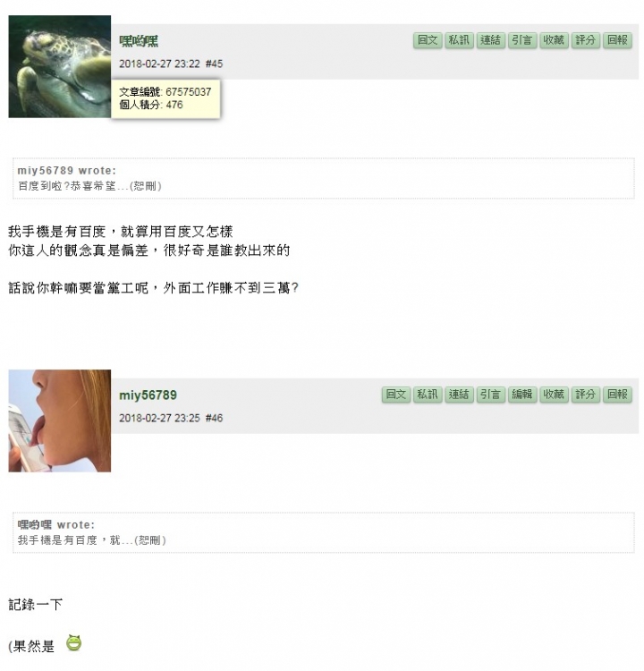Click 編輯 to edit post #46
The width and height of the screenshot is (644, 671).
(x=522, y=395)
